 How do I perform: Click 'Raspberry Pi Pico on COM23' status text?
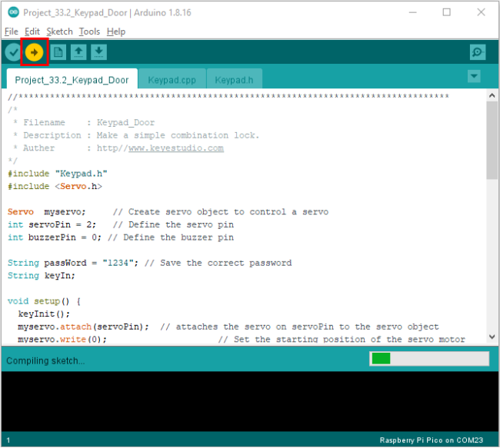[431, 440]
